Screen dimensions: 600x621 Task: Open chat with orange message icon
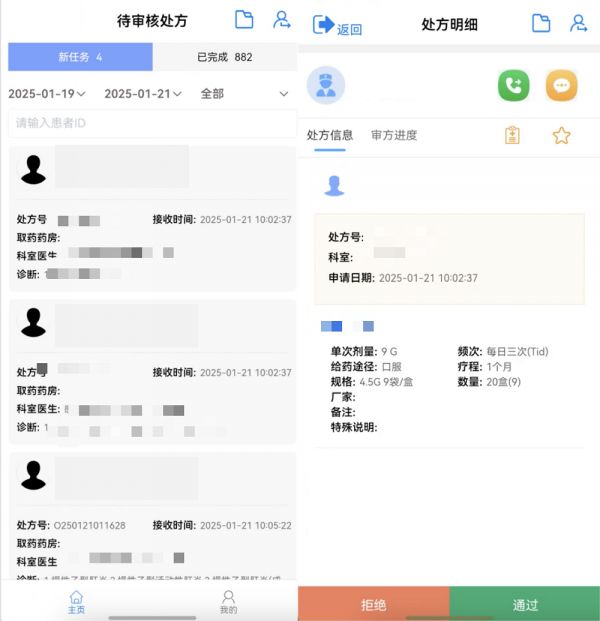[x=561, y=85]
